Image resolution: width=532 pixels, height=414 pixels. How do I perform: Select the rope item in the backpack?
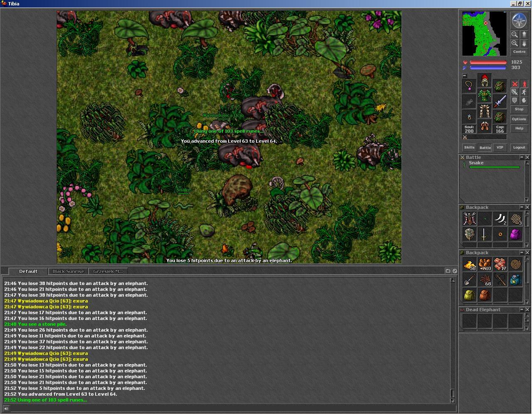point(516,264)
